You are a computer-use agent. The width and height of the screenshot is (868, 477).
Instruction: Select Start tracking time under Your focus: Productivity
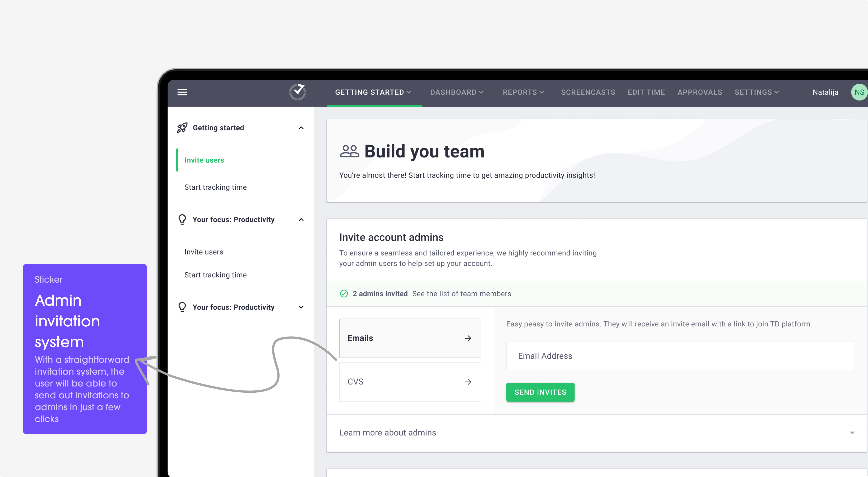215,275
